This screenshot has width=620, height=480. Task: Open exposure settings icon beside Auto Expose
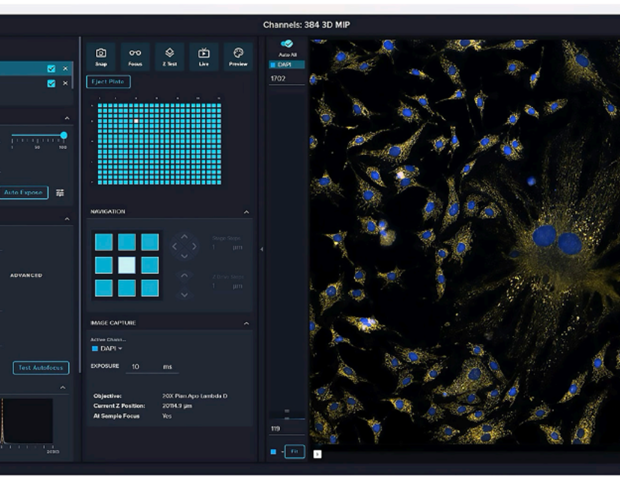tap(60, 193)
